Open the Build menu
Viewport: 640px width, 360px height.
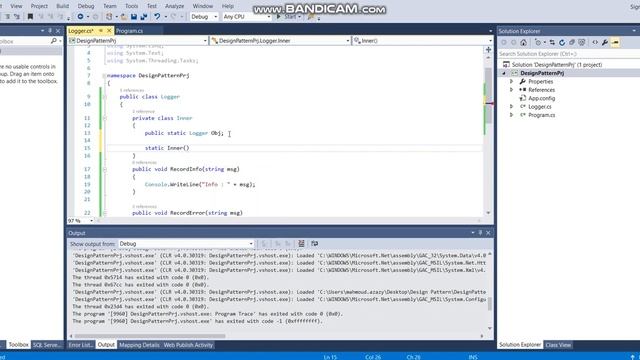[62, 6]
